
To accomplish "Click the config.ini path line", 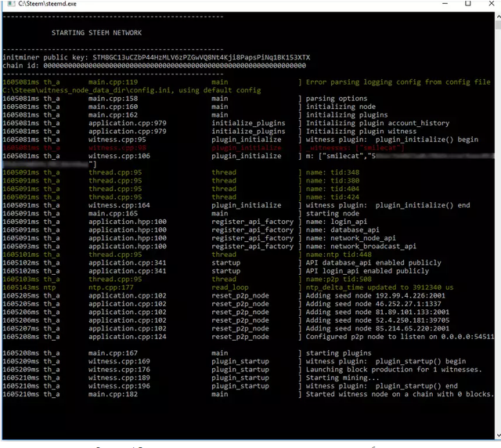I will [132, 91].
